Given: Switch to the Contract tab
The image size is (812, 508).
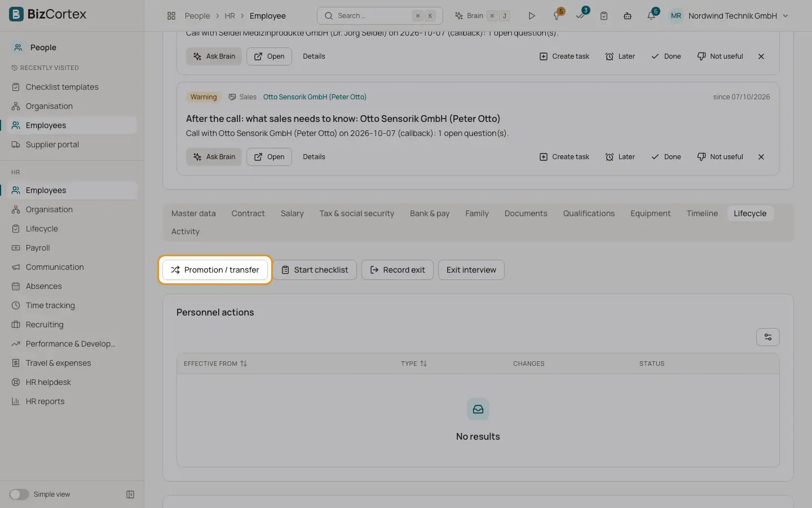Looking at the screenshot, I should (x=248, y=213).
